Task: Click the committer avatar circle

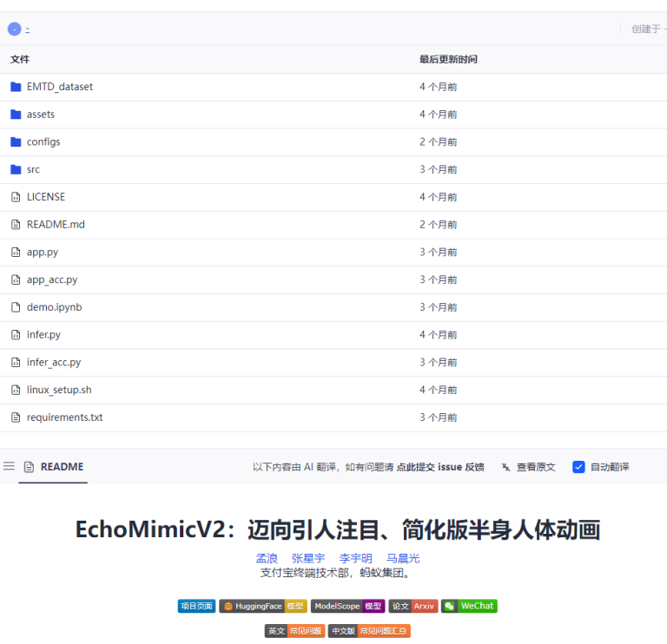Action: (15, 29)
